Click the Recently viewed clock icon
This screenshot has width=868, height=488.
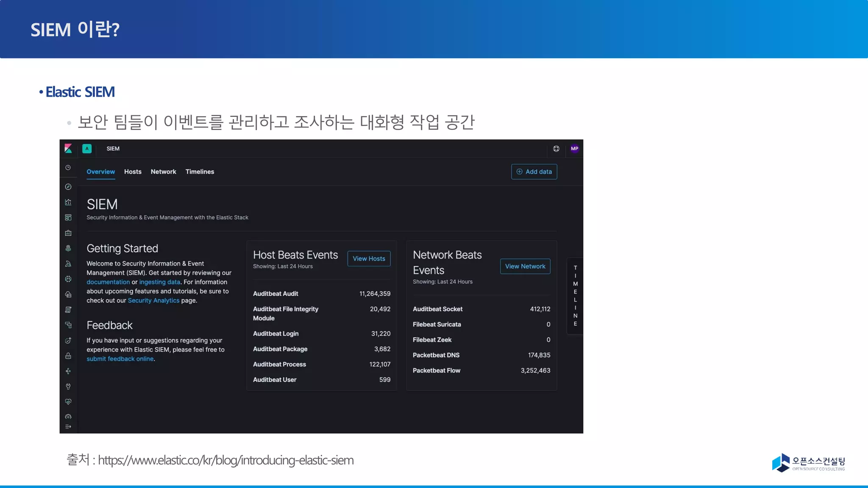pyautogui.click(x=68, y=168)
